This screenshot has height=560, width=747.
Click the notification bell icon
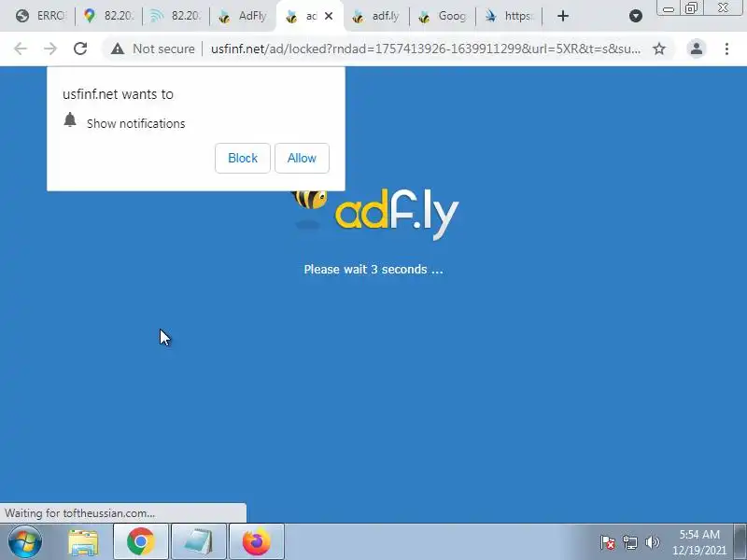tap(70, 120)
